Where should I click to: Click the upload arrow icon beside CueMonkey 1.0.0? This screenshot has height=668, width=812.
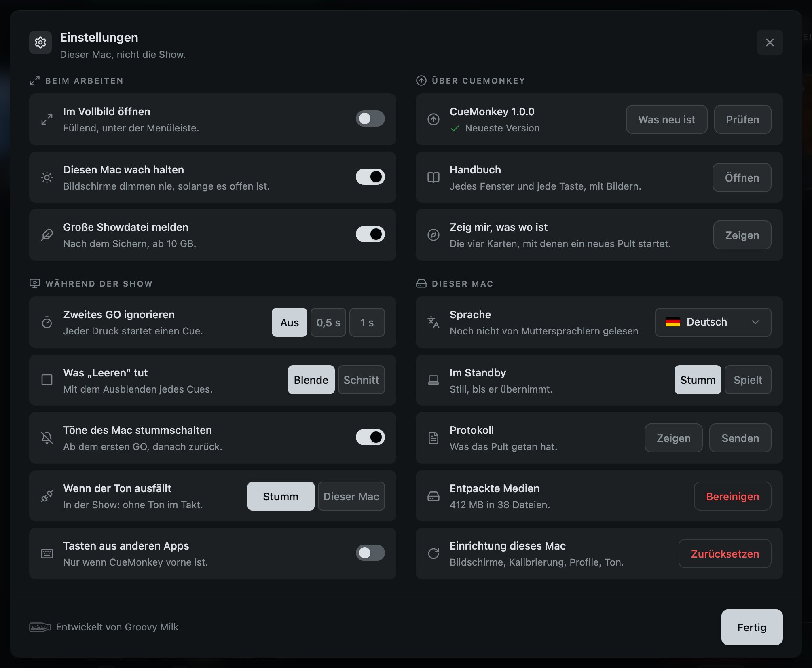click(x=433, y=119)
